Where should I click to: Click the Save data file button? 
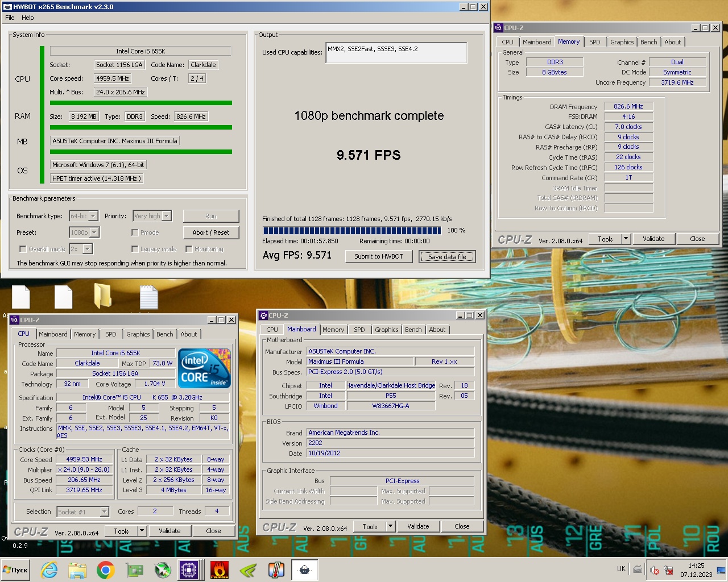point(447,256)
